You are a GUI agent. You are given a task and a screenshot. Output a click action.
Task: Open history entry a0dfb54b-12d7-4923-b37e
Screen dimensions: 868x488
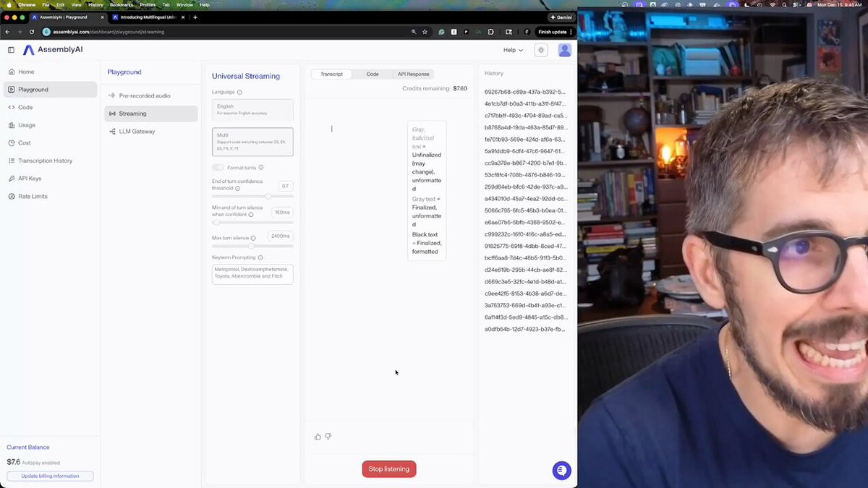[x=525, y=329]
